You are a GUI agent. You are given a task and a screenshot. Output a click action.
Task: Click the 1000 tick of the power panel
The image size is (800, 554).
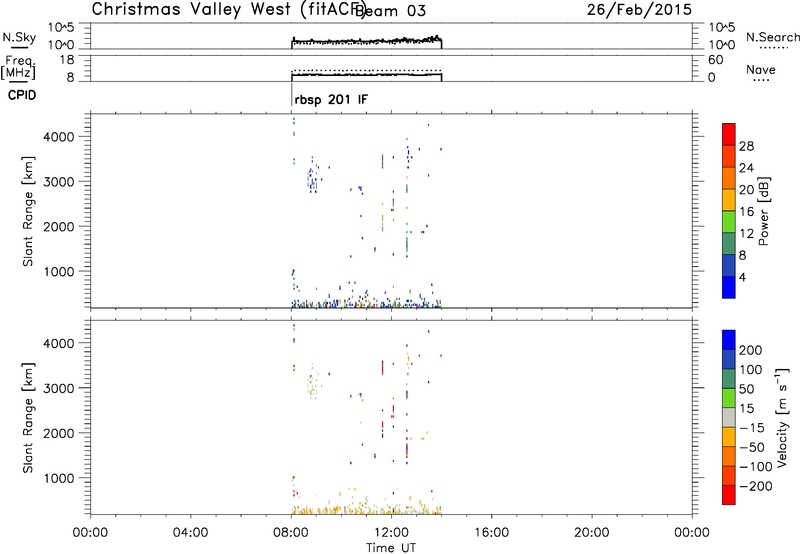(58, 271)
